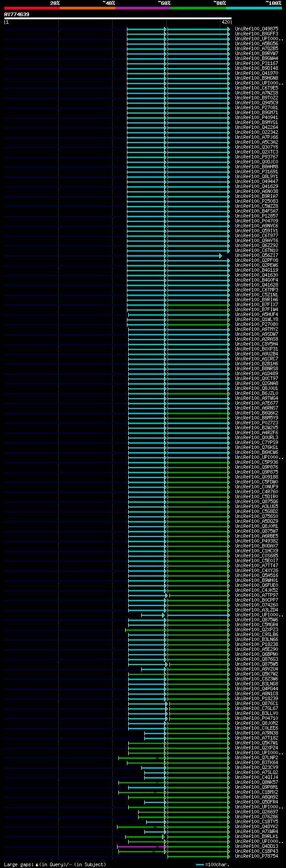Select hit label UniRef100_P04710
Screen dimensions: 286x868
[257, 718]
